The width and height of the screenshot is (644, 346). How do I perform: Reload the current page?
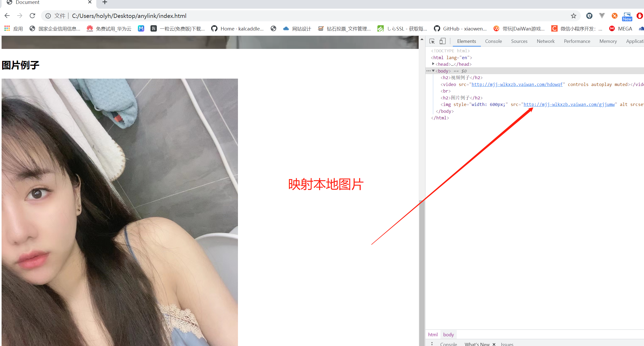click(32, 16)
